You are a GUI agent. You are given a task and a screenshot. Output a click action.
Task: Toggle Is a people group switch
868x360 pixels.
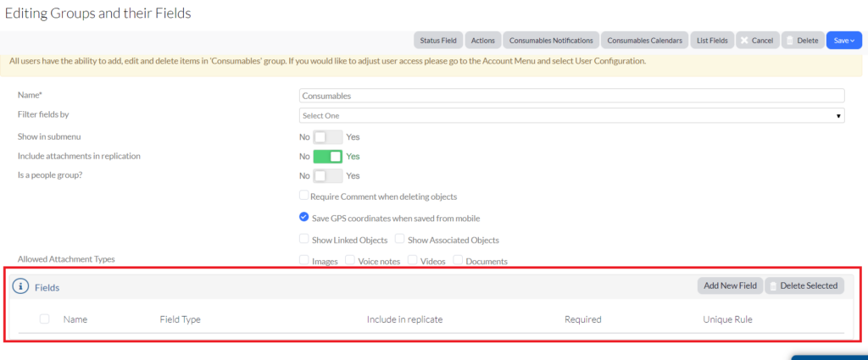click(x=328, y=175)
